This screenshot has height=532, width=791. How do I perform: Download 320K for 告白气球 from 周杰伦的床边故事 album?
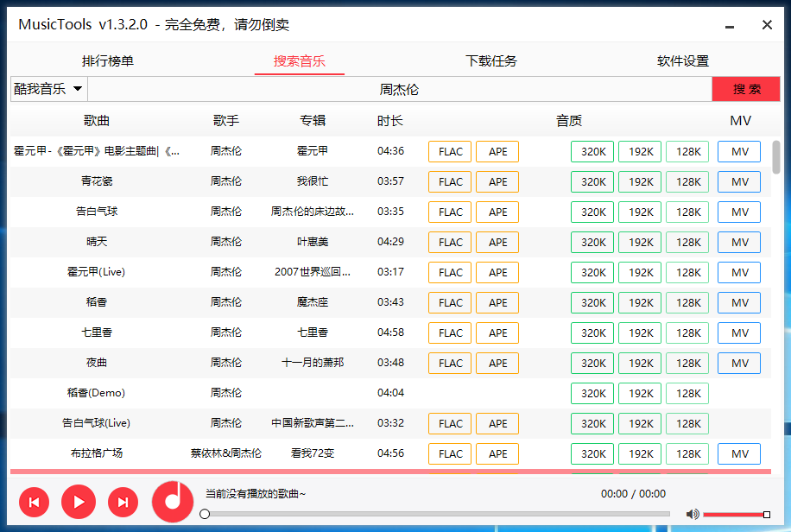tap(592, 212)
